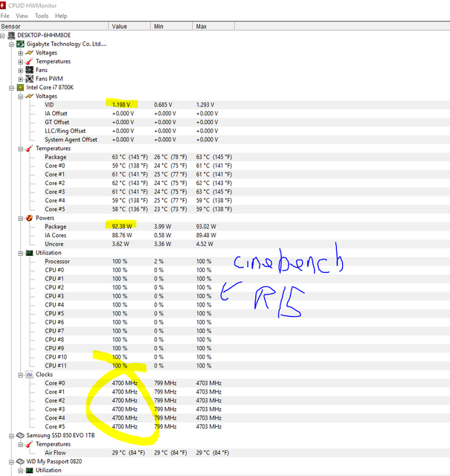Expand the motherboard Voltages node
Image resolution: width=450 pixels, height=476 pixels.
pyautogui.click(x=20, y=54)
